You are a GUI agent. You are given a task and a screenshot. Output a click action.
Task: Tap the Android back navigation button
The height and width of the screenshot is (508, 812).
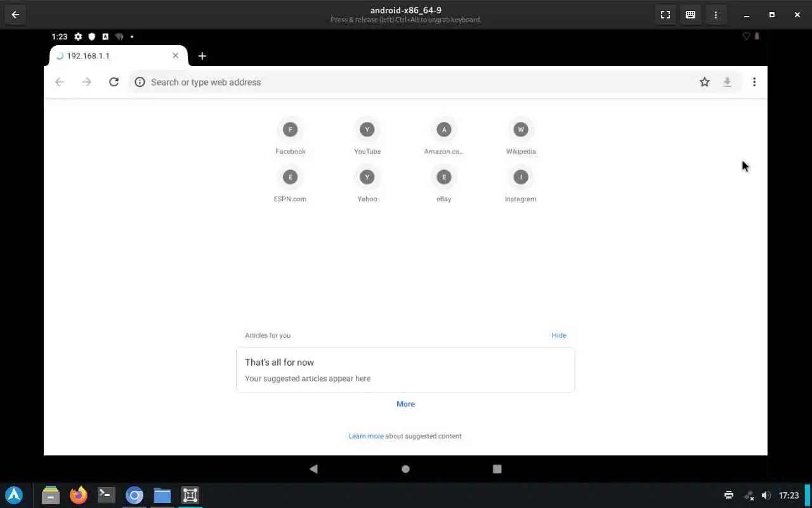(x=313, y=469)
